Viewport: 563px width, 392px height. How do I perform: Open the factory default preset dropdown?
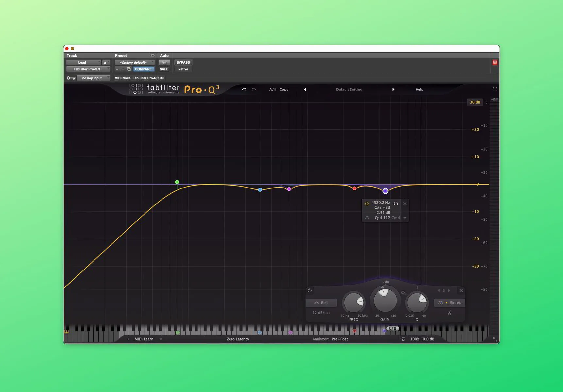click(135, 62)
